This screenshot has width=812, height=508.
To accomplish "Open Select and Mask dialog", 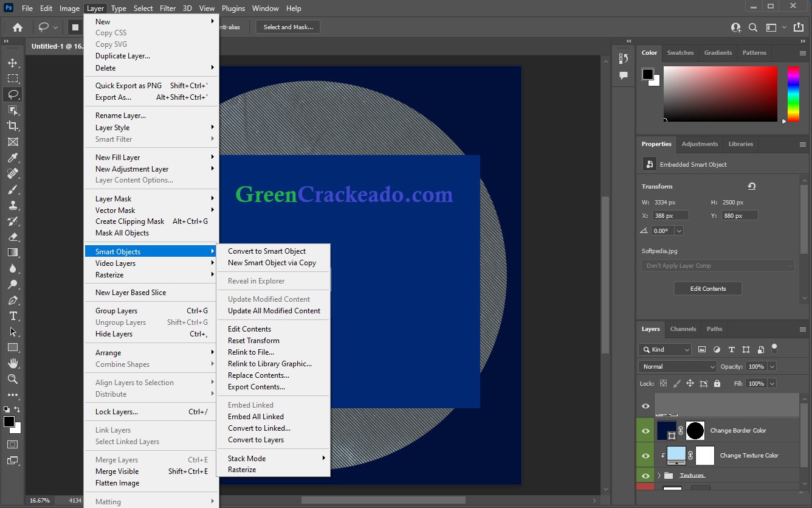I will (x=287, y=27).
